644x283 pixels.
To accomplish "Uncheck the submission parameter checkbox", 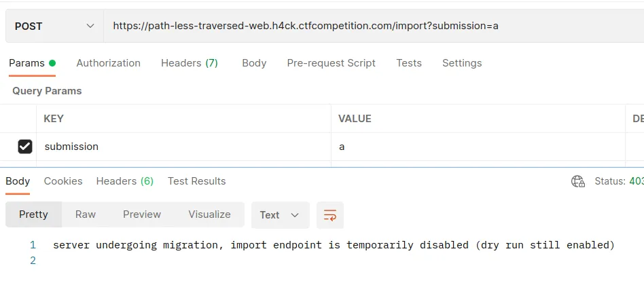I will point(25,147).
